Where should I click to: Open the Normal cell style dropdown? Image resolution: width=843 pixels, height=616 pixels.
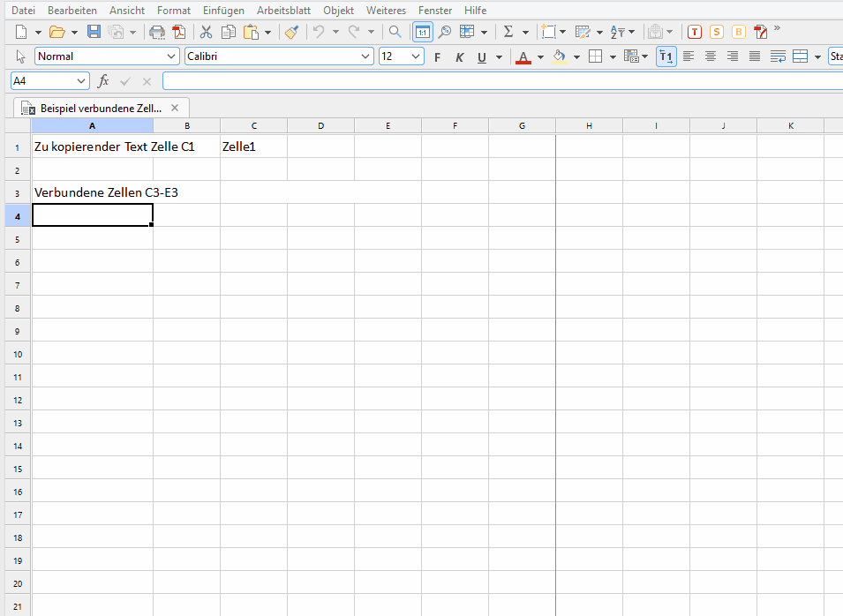tap(172, 56)
